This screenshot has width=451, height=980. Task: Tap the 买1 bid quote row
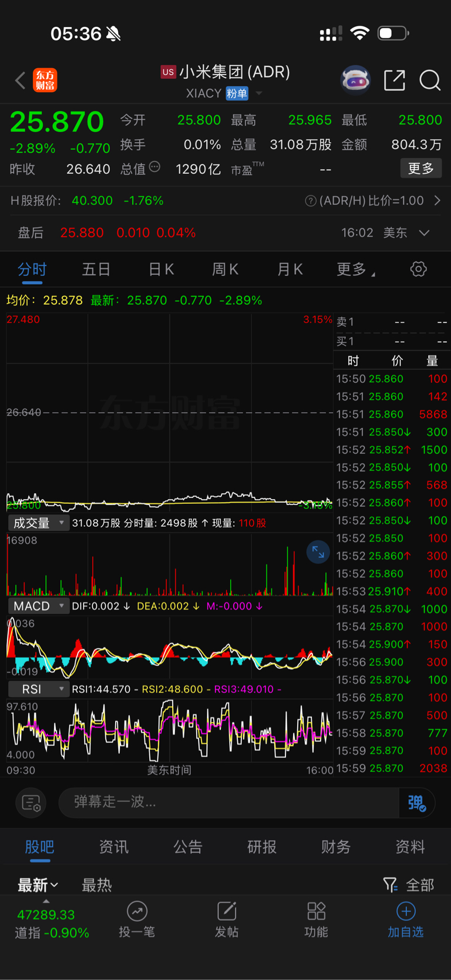click(x=392, y=341)
